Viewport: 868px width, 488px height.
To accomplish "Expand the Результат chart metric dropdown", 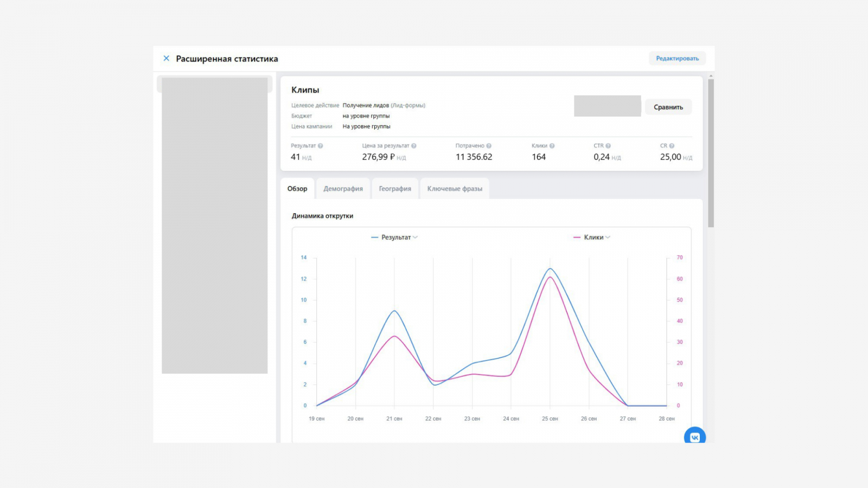I will (396, 237).
